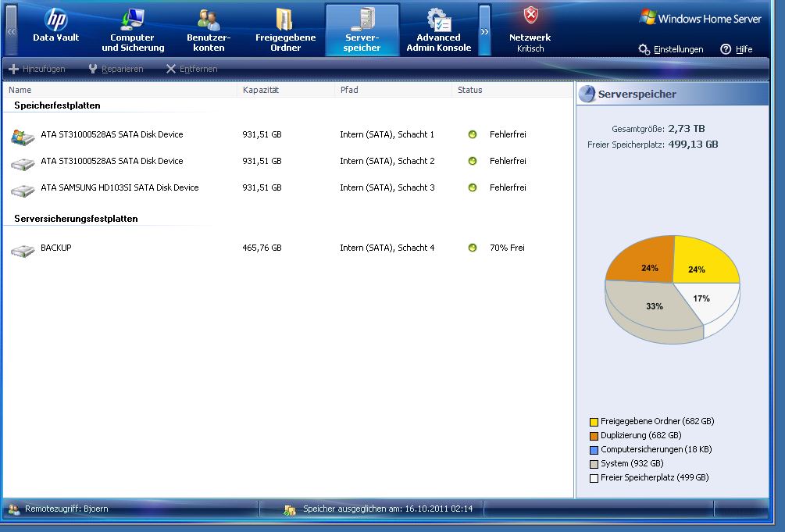Click the Freier Speicherplatz 499,13 GB value
The image size is (785, 532).
(694, 145)
